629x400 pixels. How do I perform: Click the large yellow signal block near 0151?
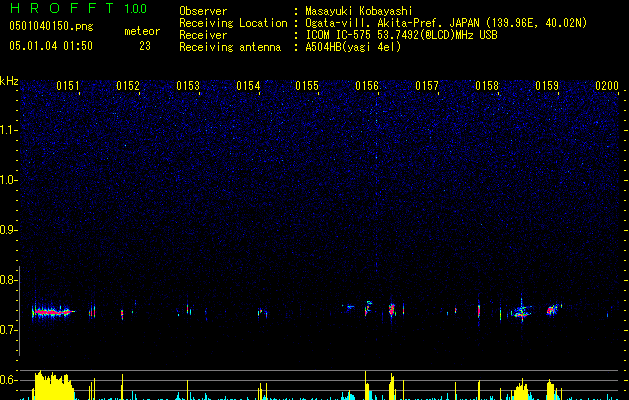click(x=53, y=386)
